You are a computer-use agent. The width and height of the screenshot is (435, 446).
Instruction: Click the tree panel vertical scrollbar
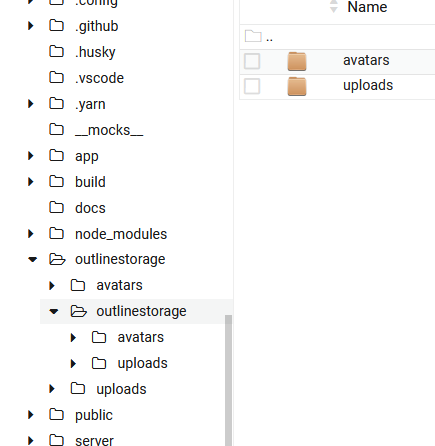point(228,380)
